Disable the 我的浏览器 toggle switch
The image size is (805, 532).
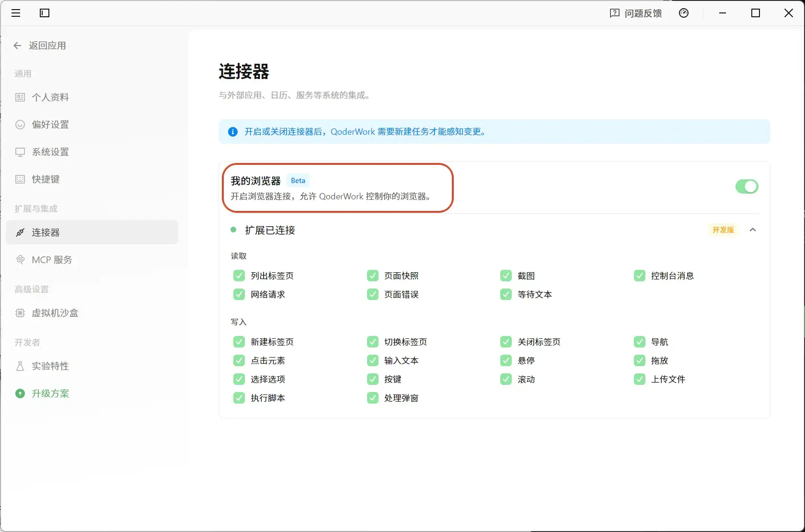tap(746, 186)
